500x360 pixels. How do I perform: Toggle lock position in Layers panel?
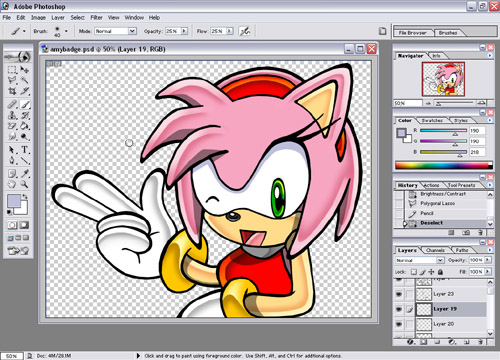pyautogui.click(x=431, y=272)
